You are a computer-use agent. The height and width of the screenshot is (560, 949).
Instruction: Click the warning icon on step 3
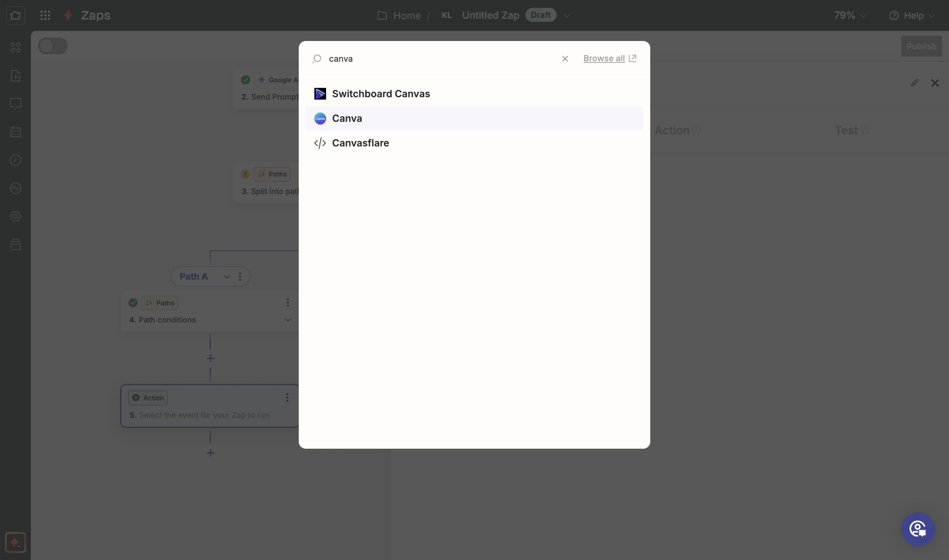point(245,174)
